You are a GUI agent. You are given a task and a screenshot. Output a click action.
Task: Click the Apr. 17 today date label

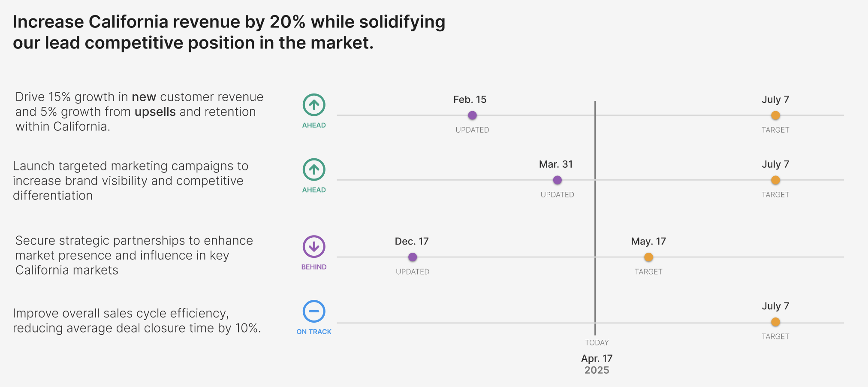click(597, 359)
